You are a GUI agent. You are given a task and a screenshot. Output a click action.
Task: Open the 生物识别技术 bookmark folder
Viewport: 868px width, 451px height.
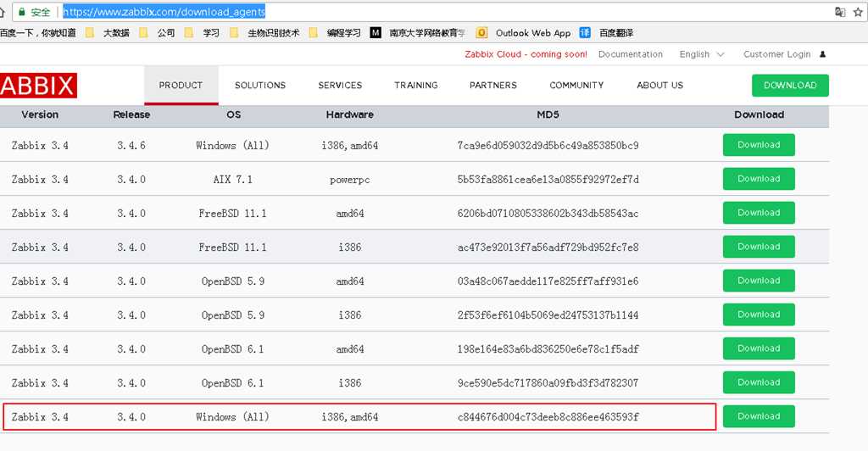pos(264,33)
